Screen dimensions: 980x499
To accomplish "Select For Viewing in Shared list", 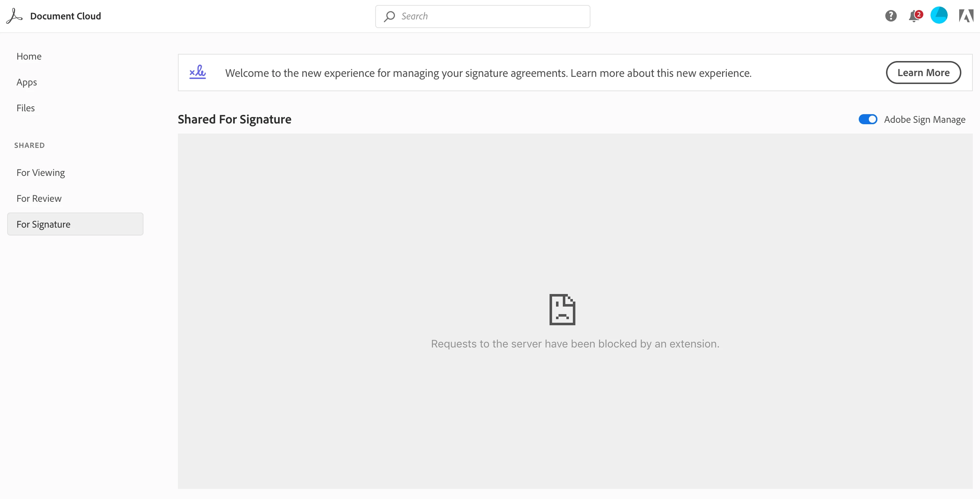I will pyautogui.click(x=41, y=173).
